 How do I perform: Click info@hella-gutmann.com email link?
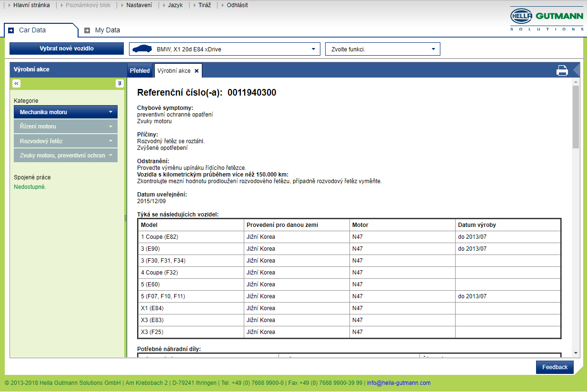(x=398, y=383)
